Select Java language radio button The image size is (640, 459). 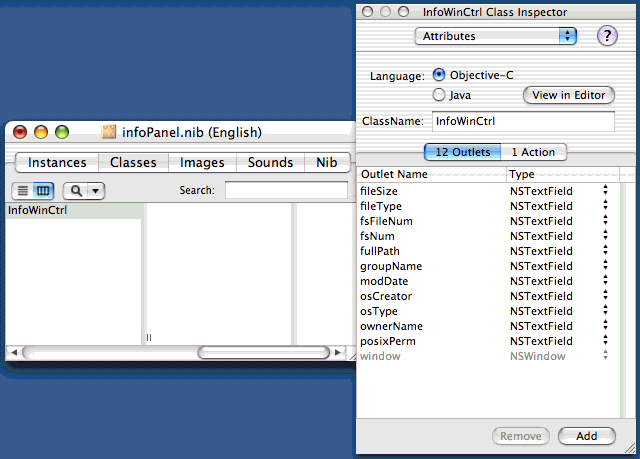[439, 95]
